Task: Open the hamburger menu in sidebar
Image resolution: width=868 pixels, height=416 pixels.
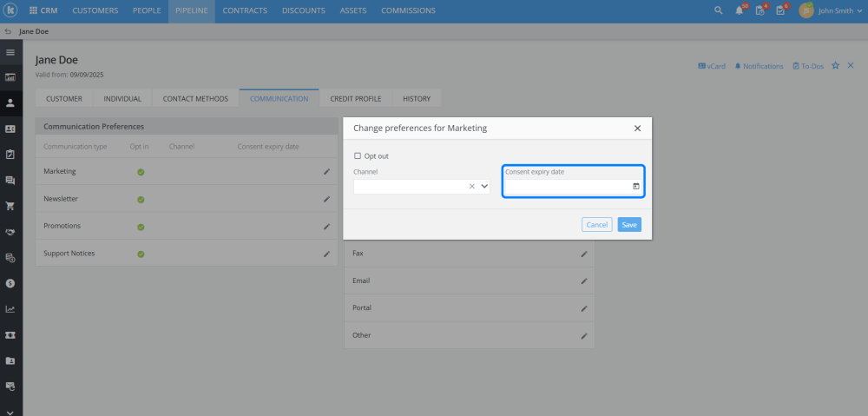Action: 10,52
